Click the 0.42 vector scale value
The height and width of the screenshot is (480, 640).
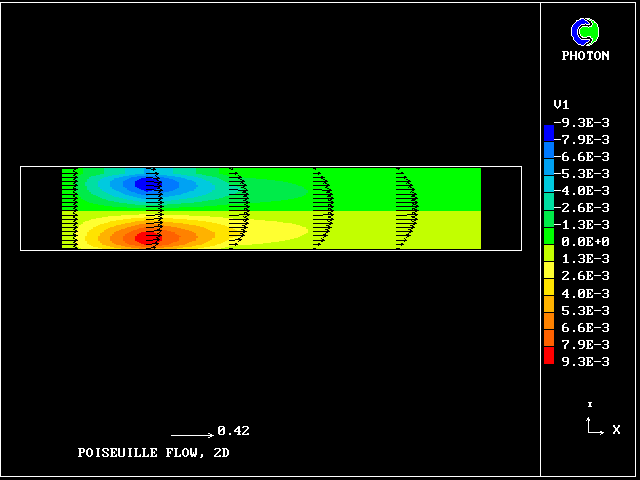pyautogui.click(x=233, y=431)
